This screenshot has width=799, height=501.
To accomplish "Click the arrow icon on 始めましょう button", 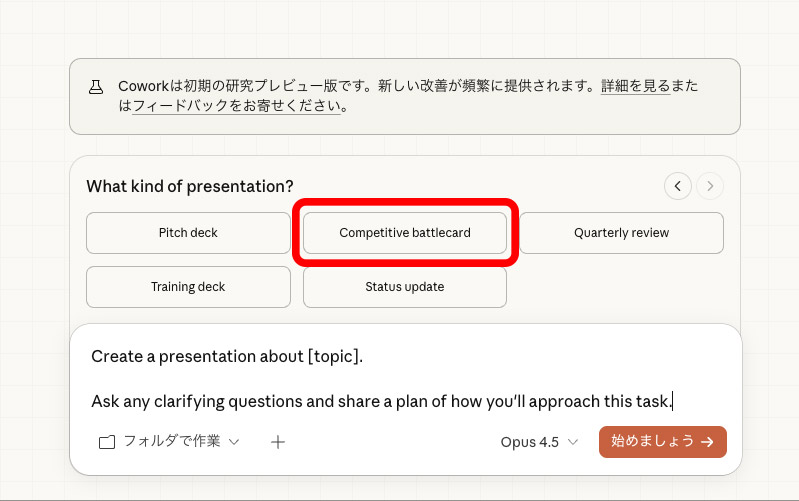I will pyautogui.click(x=708, y=441).
